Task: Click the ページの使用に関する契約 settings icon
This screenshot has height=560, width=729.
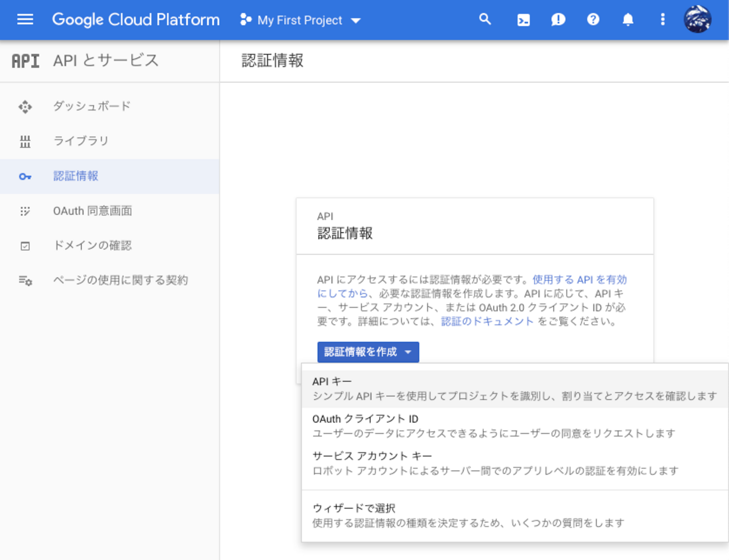Action: pos(25,280)
